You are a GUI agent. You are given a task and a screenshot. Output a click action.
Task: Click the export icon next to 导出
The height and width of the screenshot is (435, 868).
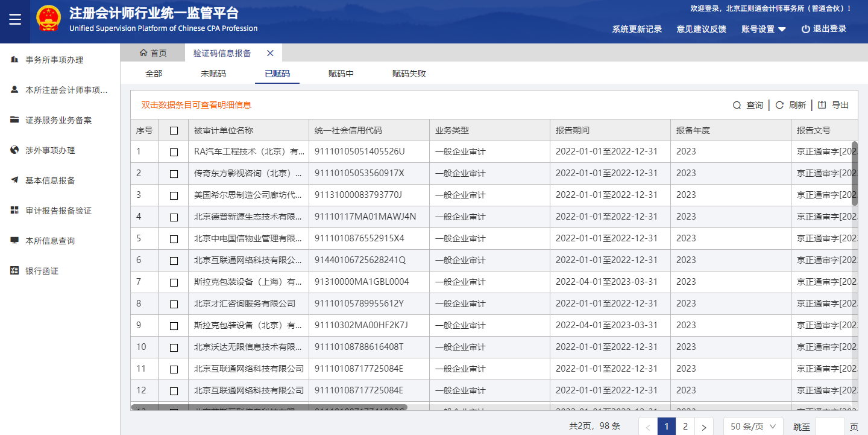click(x=822, y=105)
